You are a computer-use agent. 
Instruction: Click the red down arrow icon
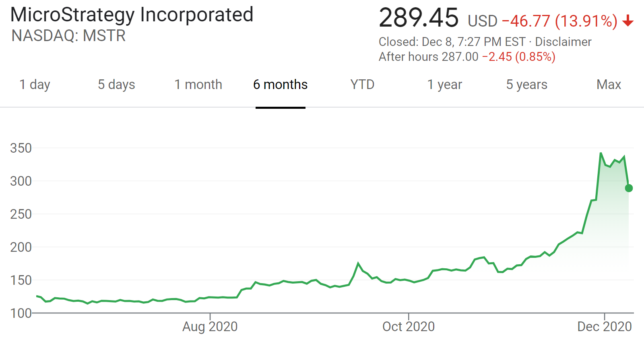point(628,21)
